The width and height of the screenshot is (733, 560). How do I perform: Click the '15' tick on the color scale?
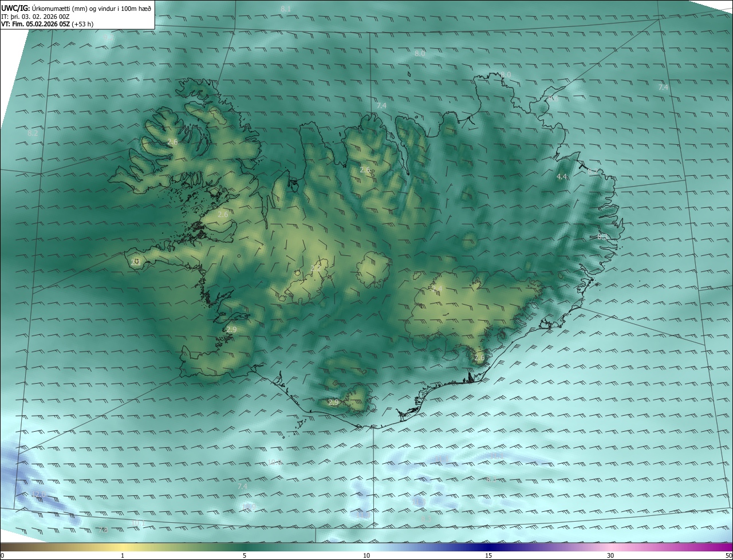click(x=488, y=555)
